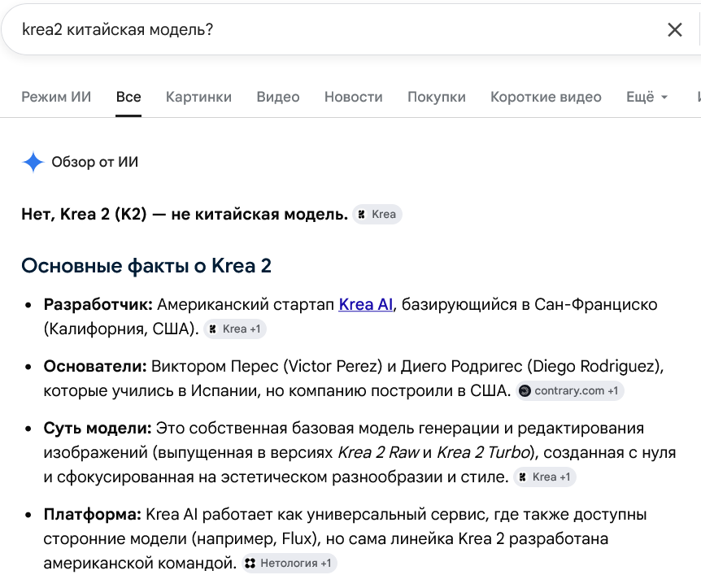Open the 'Картинки' tab
Image resolution: width=701 pixels, height=588 pixels.
(x=198, y=97)
